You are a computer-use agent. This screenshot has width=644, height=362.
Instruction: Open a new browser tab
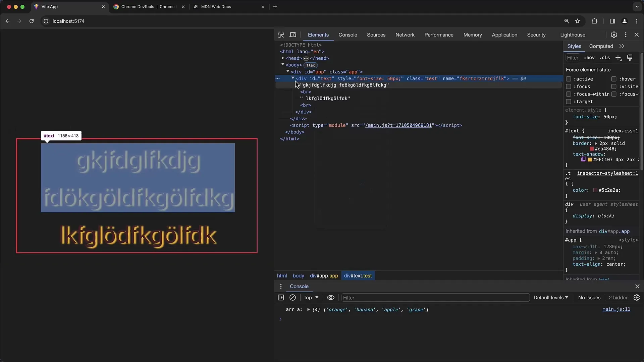(x=275, y=7)
